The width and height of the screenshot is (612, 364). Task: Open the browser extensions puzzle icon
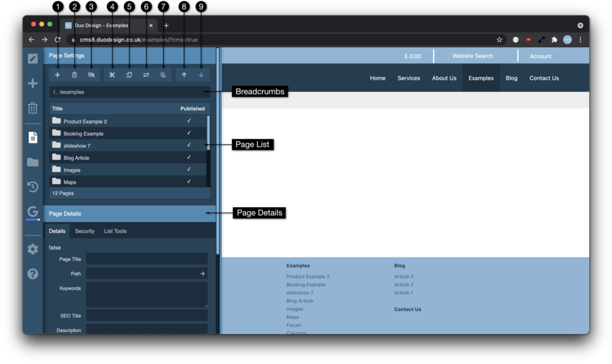coord(554,40)
